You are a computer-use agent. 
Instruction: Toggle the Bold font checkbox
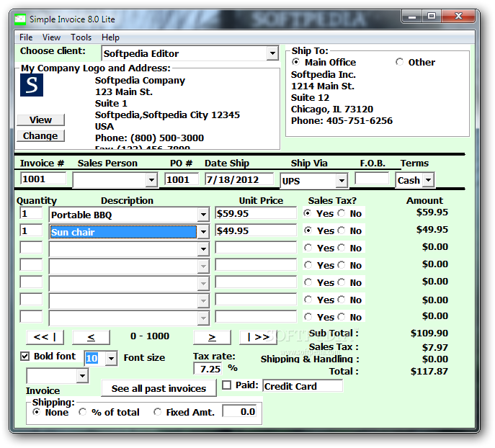tap(25, 357)
